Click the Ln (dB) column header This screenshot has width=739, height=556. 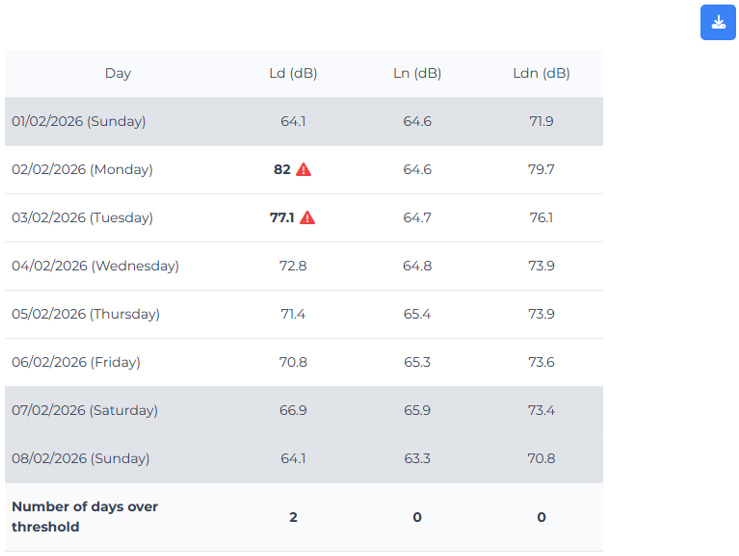coord(417,73)
